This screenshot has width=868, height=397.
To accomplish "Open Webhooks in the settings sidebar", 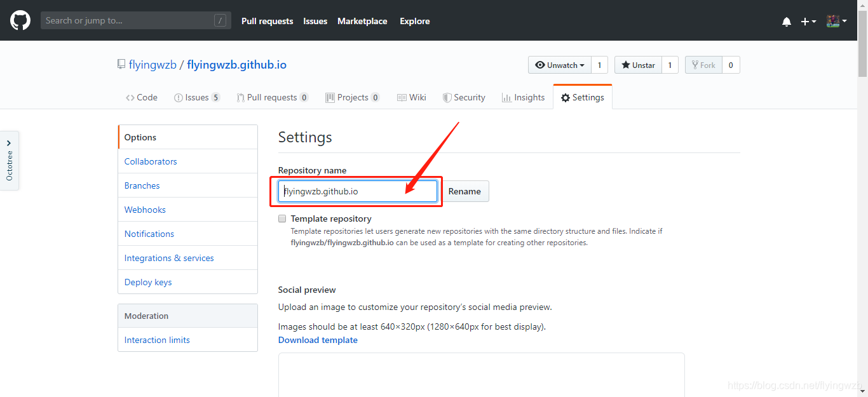I will [187, 210].
